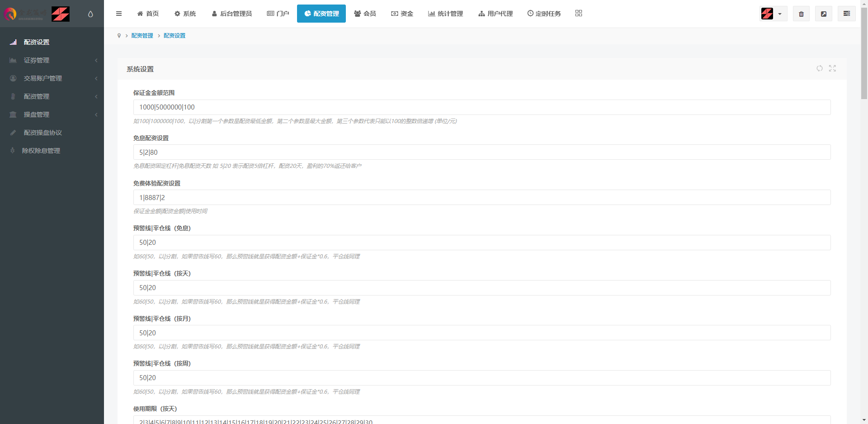Click the site logo at top left
This screenshot has height=424, width=868.
[36, 14]
